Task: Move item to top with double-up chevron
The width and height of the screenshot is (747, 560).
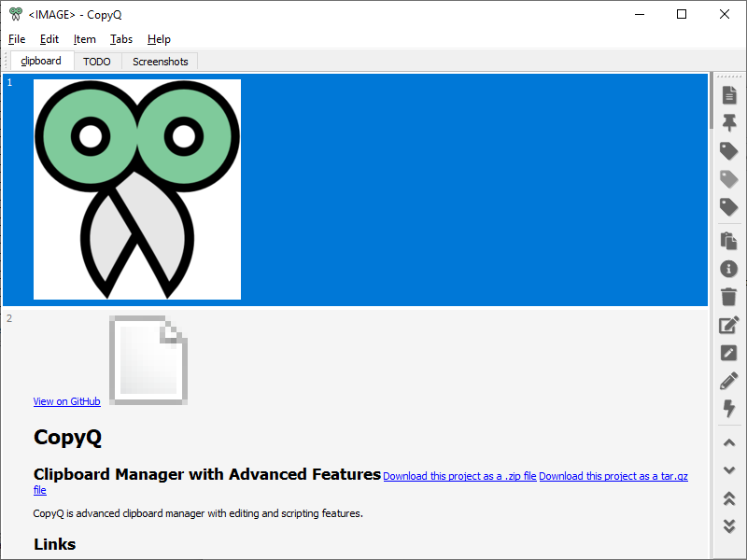Action: point(729,498)
